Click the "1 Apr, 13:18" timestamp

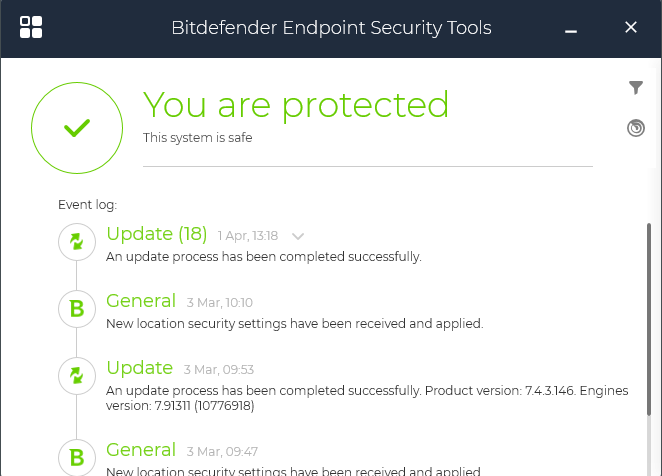(247, 236)
